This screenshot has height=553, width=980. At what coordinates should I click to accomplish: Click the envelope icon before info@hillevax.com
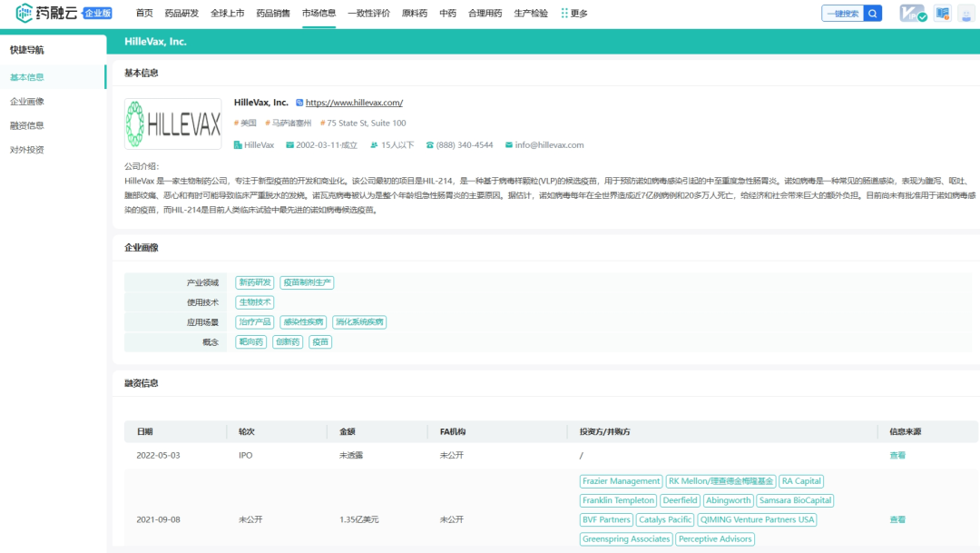[509, 145]
